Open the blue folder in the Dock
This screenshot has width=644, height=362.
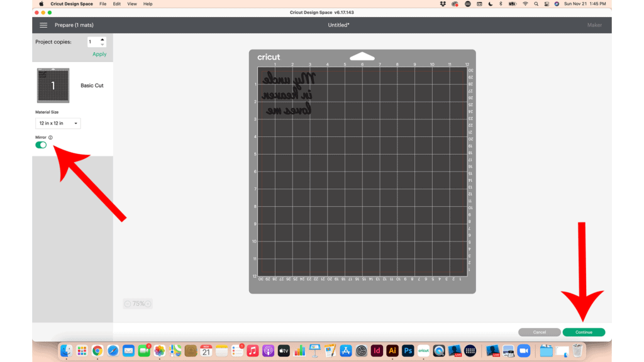(x=547, y=351)
